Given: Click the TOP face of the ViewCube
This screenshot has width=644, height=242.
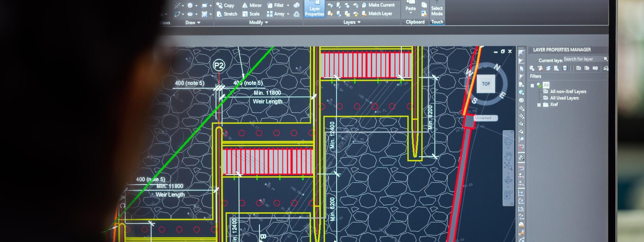Looking at the screenshot, I should click(x=486, y=84).
